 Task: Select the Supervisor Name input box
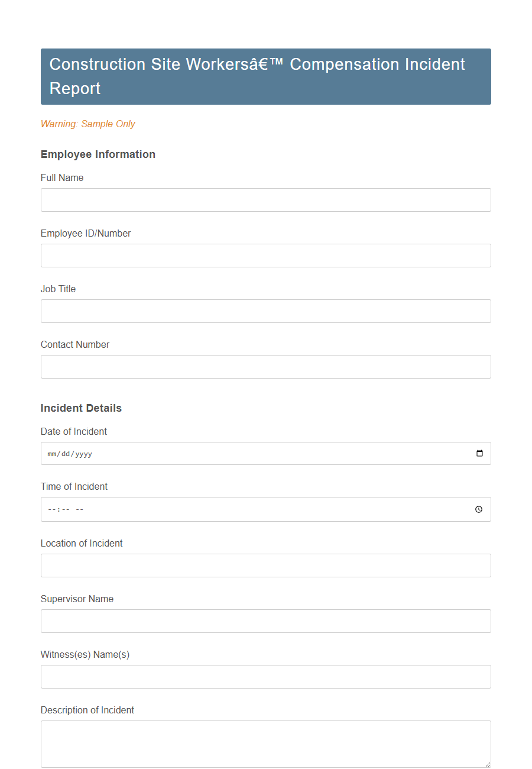(265, 621)
